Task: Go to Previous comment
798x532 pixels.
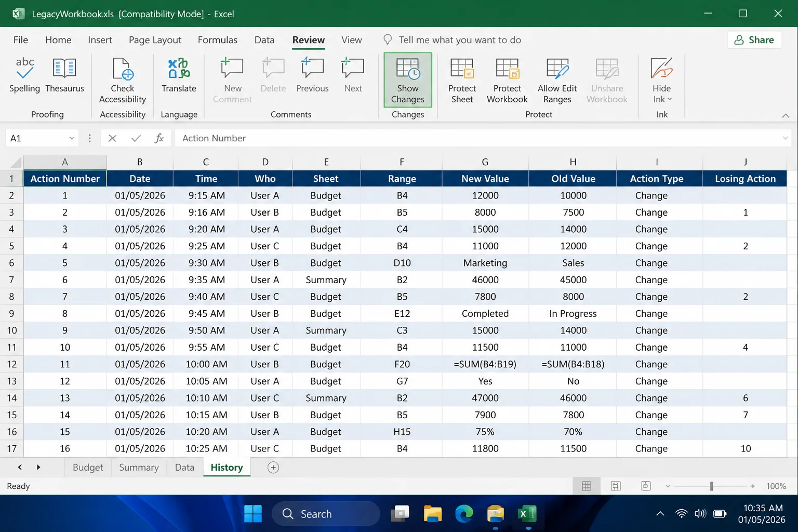Action: coord(312,75)
